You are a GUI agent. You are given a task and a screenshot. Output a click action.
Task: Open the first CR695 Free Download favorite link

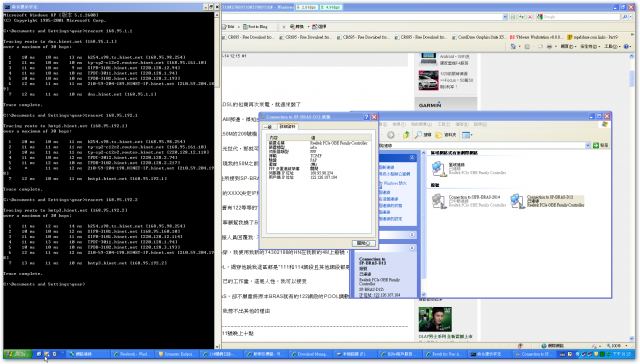click(248, 37)
